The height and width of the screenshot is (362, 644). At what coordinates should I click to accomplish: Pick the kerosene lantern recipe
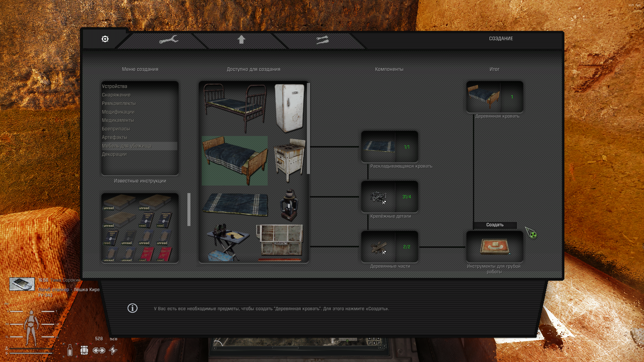289,205
